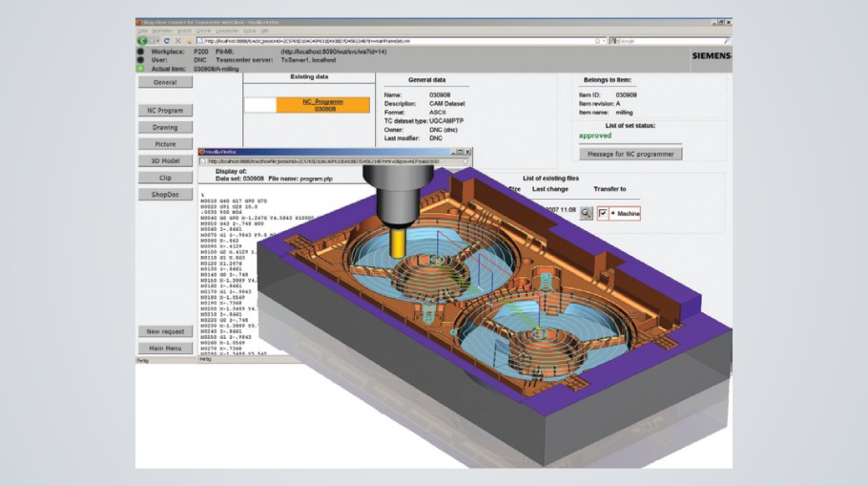
Task: Click the Firefox icon in the popup title bar
Action: [201, 152]
